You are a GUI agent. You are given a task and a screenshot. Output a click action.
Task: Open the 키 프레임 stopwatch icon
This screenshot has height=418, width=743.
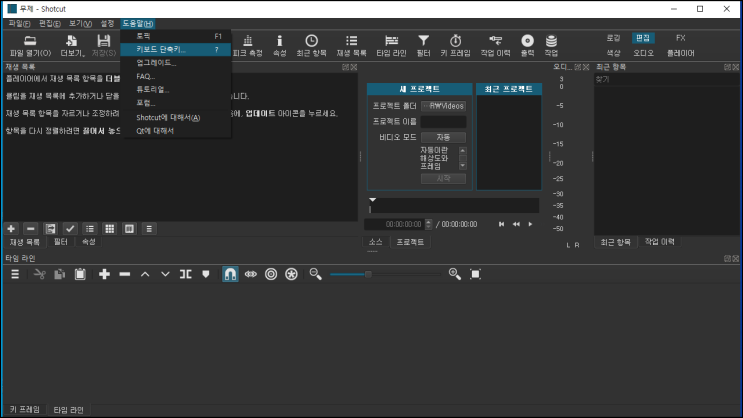pyautogui.click(x=455, y=46)
